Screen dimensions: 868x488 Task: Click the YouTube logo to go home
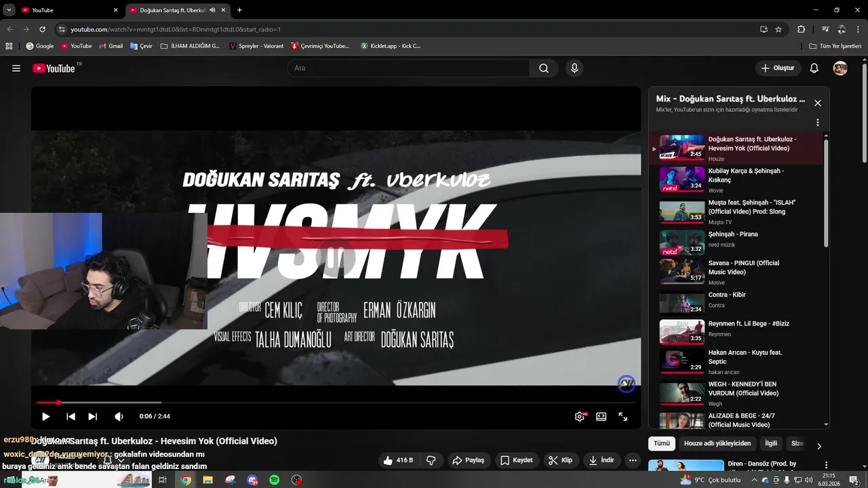54,68
